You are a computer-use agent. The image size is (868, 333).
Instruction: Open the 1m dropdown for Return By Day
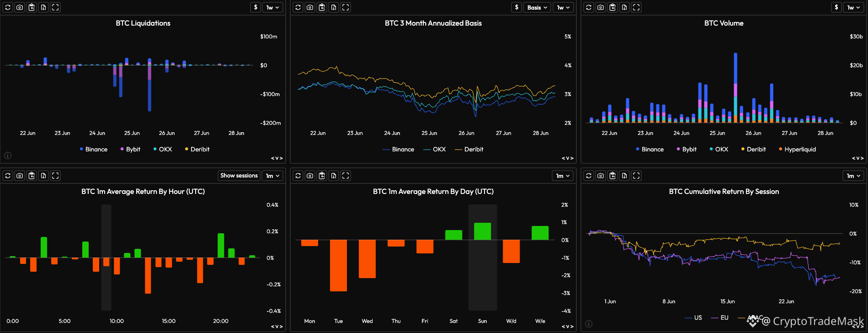[563, 176]
